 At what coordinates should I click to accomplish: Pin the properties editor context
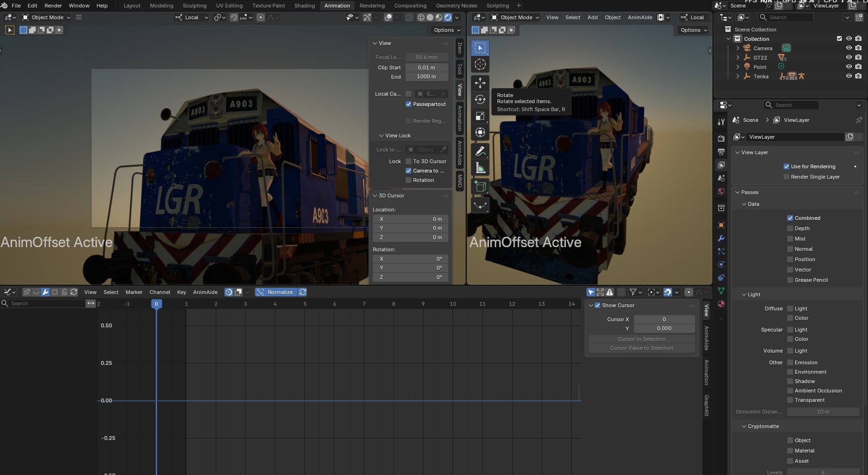coord(859,120)
